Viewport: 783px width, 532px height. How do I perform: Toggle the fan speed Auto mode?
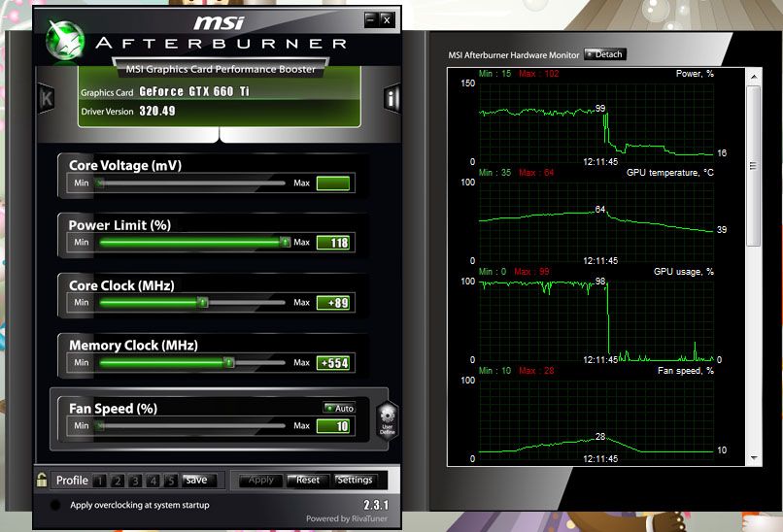click(339, 408)
